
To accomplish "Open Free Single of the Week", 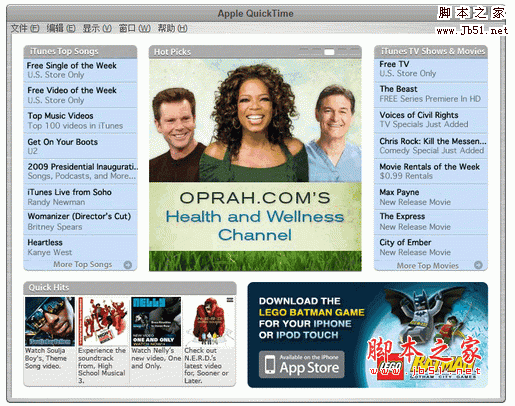I will tap(80, 70).
